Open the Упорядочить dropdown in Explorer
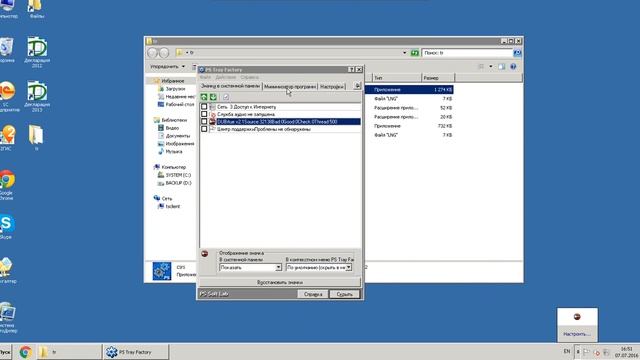This screenshot has height=360, width=640. pyautogui.click(x=167, y=67)
